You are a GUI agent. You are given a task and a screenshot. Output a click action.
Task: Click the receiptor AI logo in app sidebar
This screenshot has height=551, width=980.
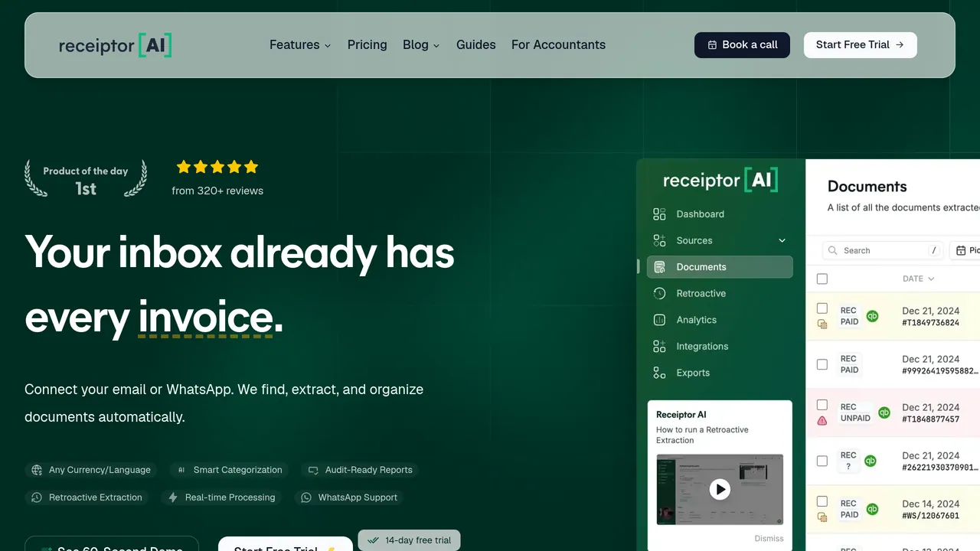pos(720,181)
